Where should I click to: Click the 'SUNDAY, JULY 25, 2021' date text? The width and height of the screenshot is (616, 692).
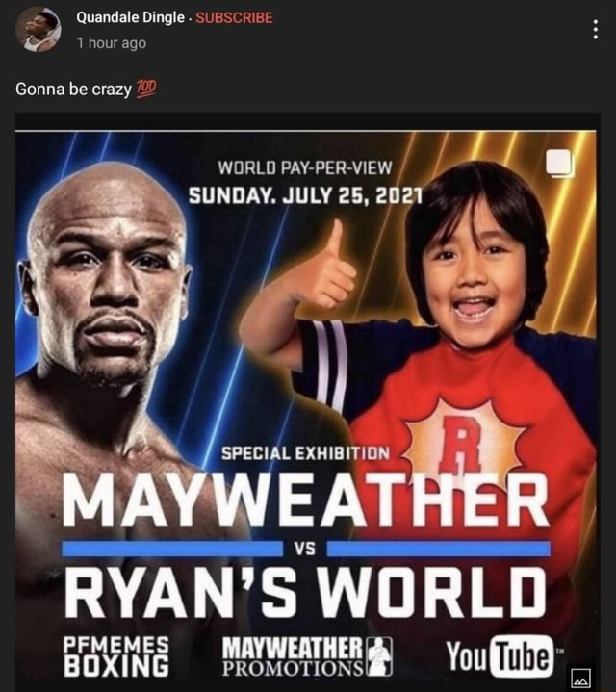click(305, 195)
